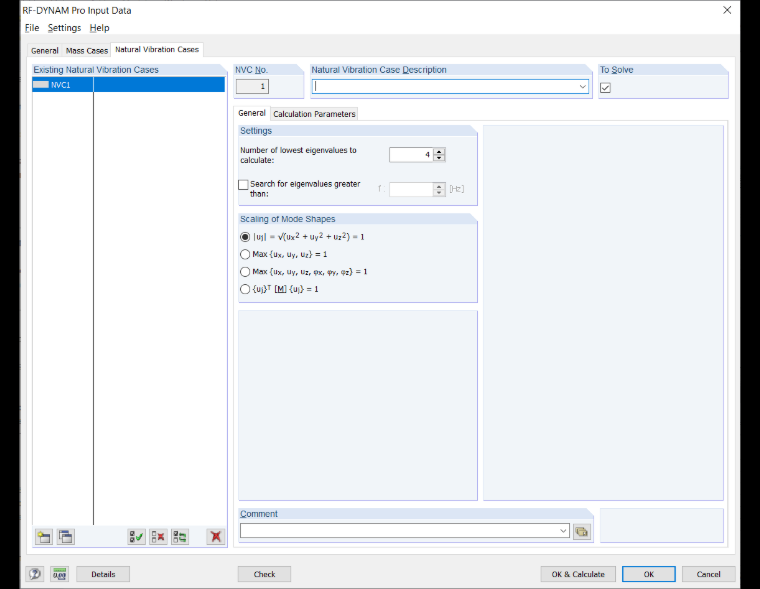Select Max {ux, uy, uz, φx, φy, φz} = 1
The height and width of the screenshot is (589, 760).
point(245,272)
